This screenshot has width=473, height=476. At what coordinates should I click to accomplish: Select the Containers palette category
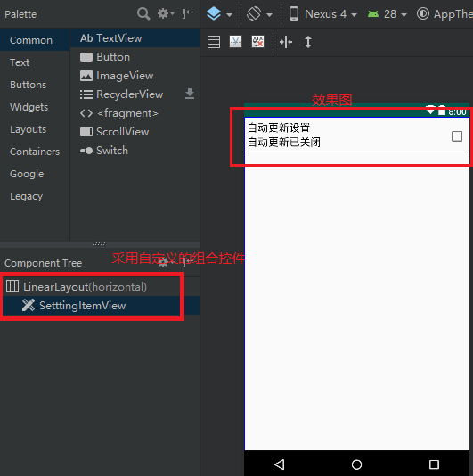coord(35,152)
